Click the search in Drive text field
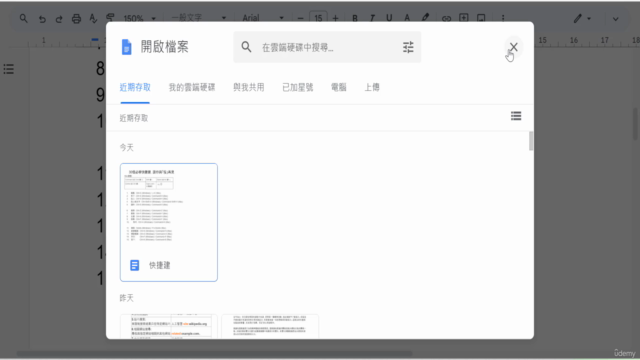This screenshot has height=360, width=640. pos(327,47)
